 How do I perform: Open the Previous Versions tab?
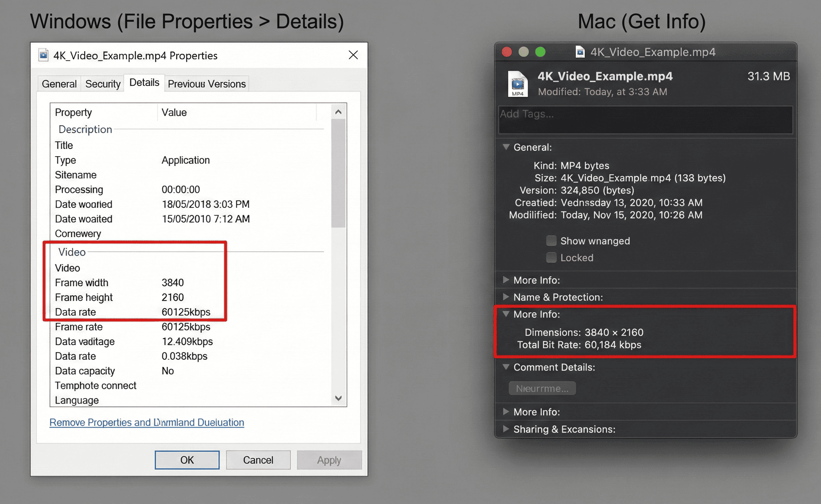[207, 83]
